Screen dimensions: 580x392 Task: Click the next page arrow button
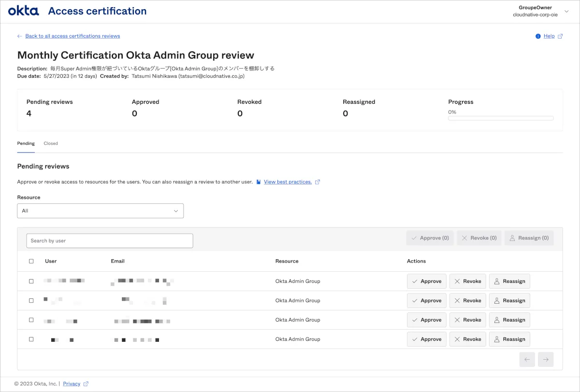click(x=546, y=359)
